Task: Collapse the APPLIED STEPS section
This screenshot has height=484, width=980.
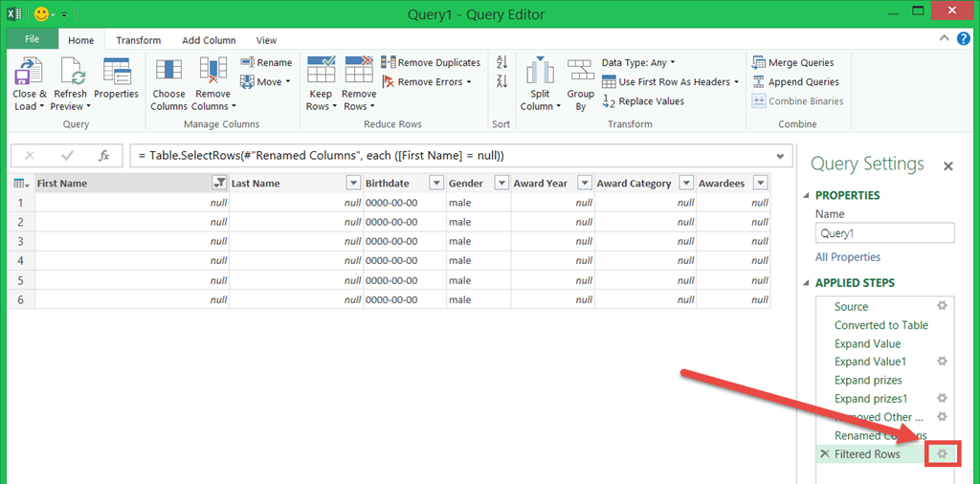Action: click(805, 283)
